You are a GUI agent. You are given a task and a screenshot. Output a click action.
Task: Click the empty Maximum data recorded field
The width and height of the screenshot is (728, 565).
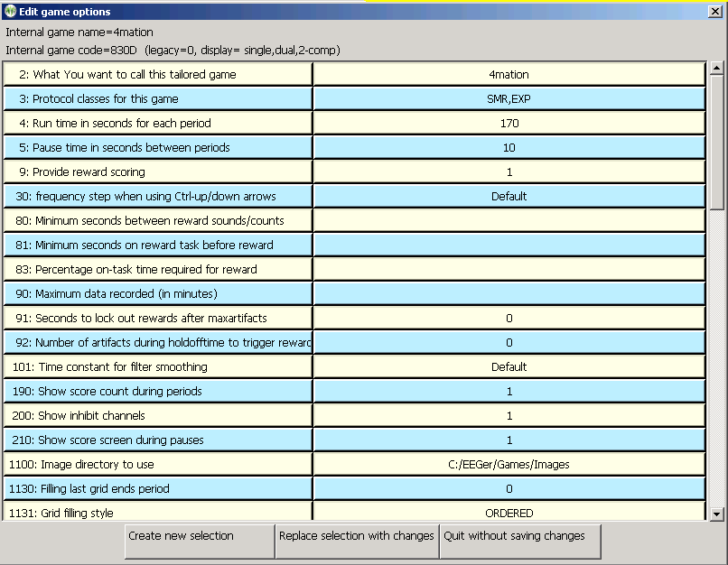tap(509, 294)
